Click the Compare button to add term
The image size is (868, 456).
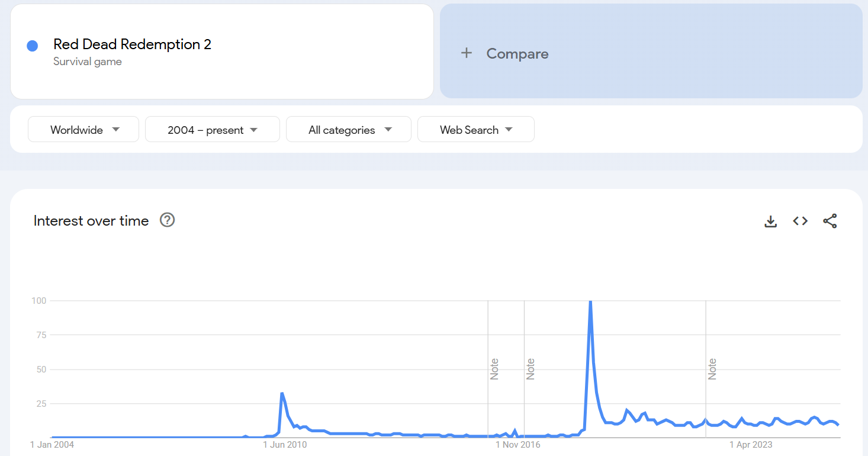click(x=651, y=51)
